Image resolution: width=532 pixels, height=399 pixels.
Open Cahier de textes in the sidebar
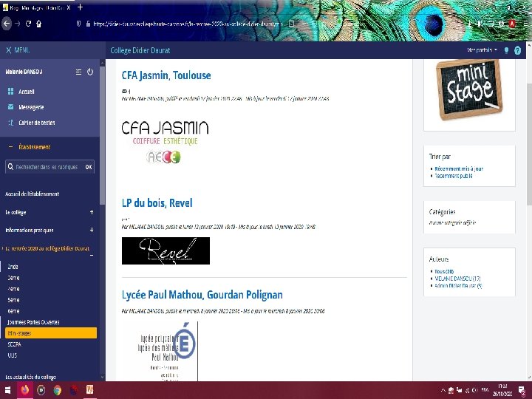coord(36,123)
